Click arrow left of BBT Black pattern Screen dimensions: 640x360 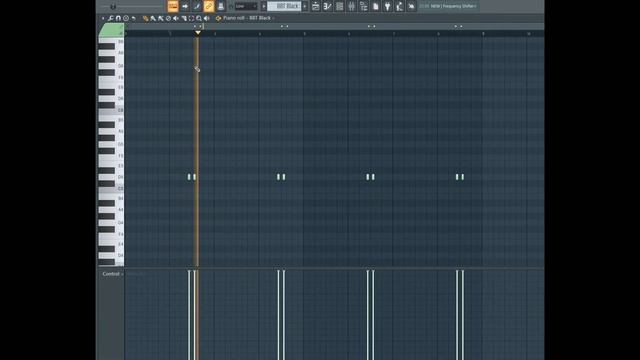click(x=264, y=6)
